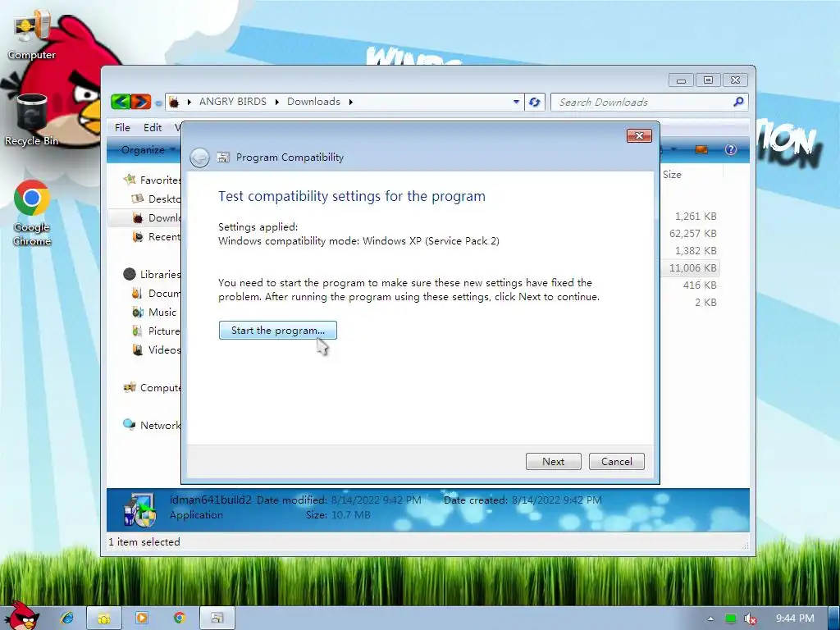The image size is (840, 630).
Task: Select the file sized 11,006 KB
Action: [692, 267]
